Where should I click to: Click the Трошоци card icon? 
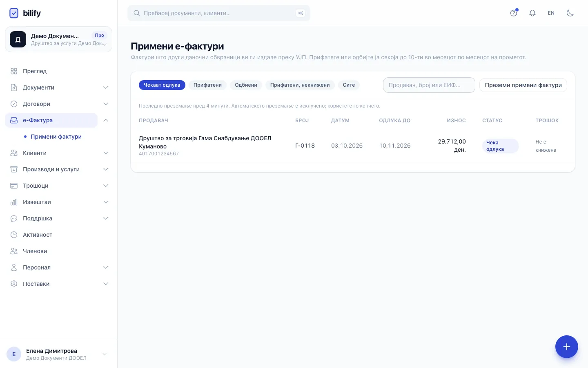tap(14, 186)
